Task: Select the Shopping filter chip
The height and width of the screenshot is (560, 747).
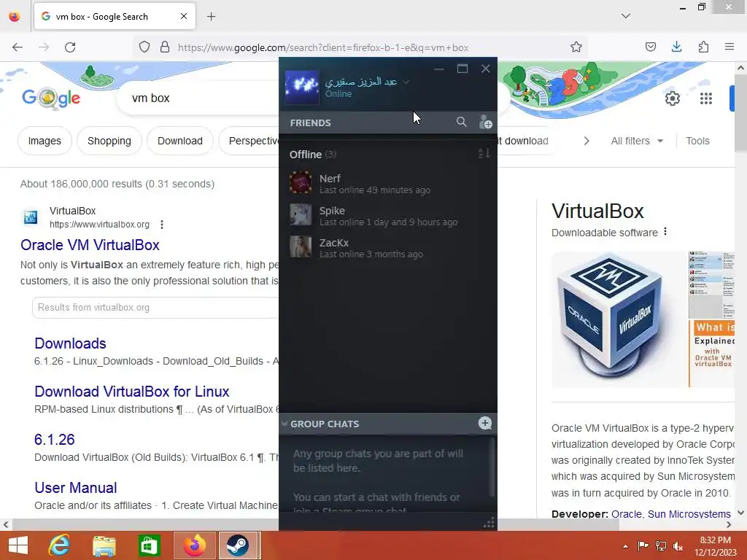Action: click(x=109, y=141)
